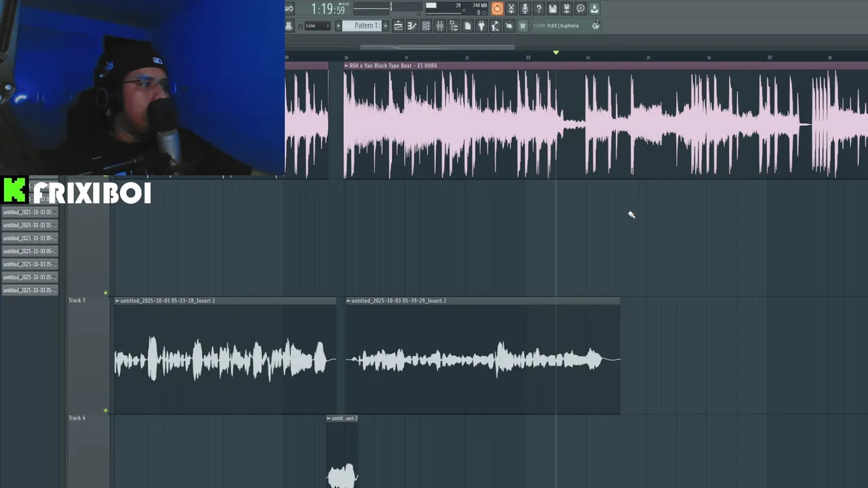Click the save new version icon
This screenshot has height=488, width=868.
[x=567, y=9]
